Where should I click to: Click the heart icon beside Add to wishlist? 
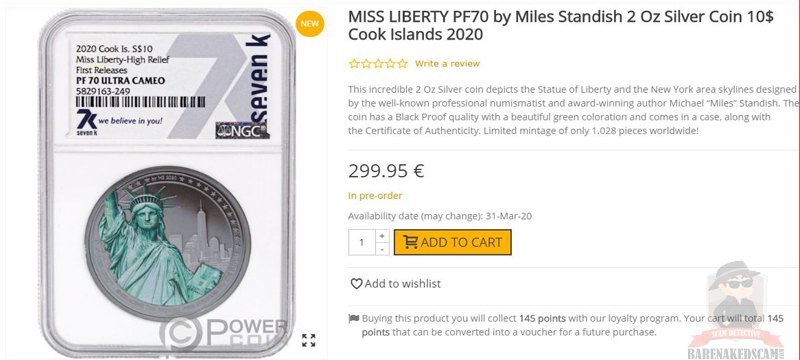(356, 284)
